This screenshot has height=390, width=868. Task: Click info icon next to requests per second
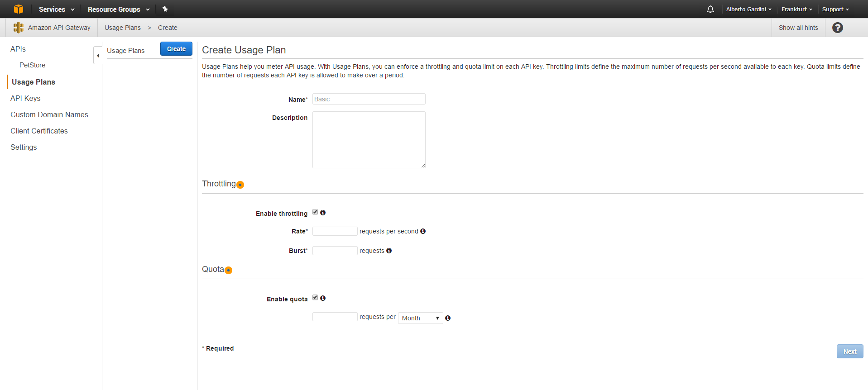point(423,231)
